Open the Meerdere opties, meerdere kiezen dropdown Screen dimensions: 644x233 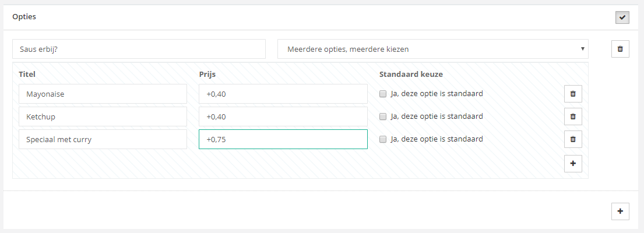(x=432, y=49)
